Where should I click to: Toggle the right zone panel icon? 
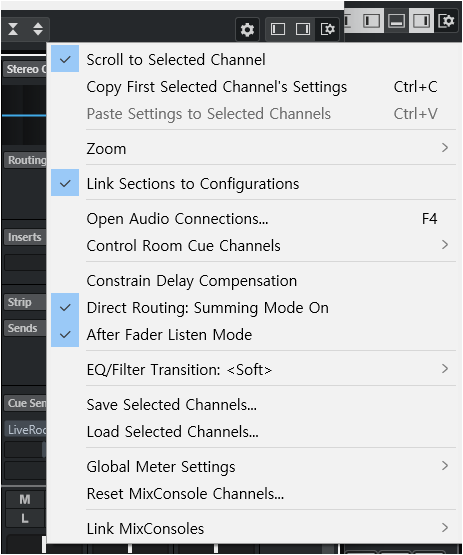(x=303, y=29)
